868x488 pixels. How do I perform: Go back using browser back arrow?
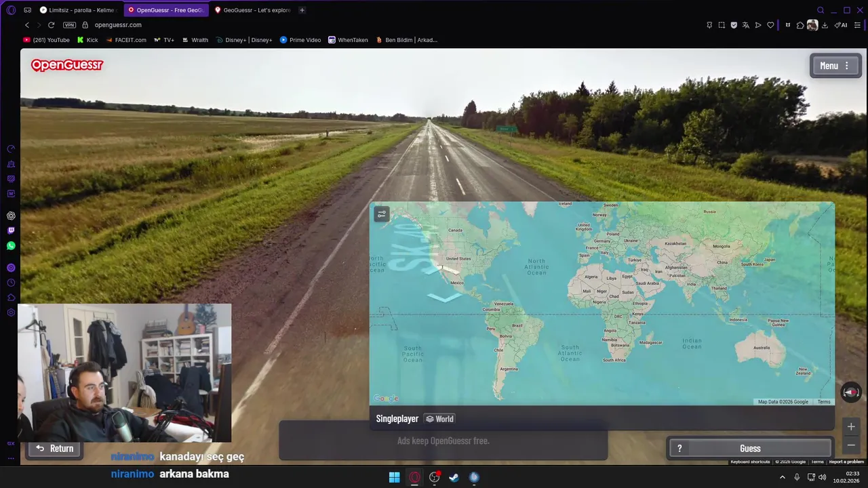pyautogui.click(x=27, y=25)
